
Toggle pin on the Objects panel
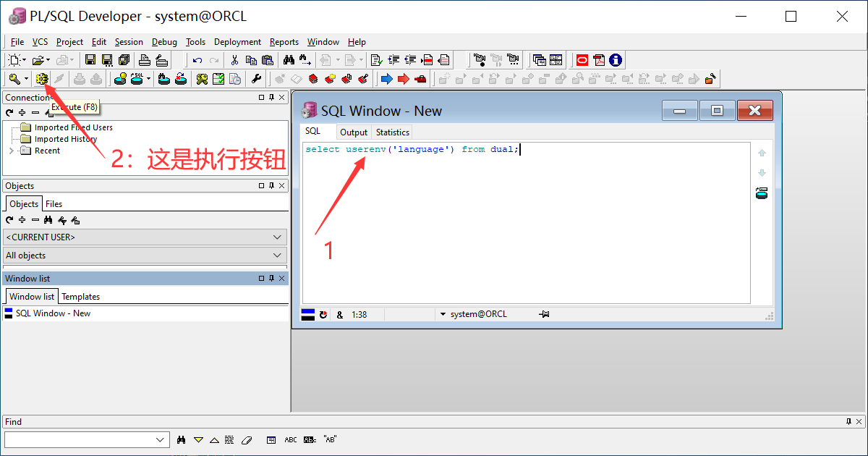tap(271, 186)
